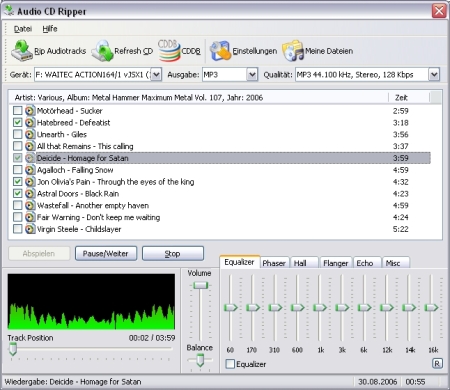Check the Virgin Steele - Childslayer checkbox
This screenshot has width=450, height=390.
click(17, 229)
